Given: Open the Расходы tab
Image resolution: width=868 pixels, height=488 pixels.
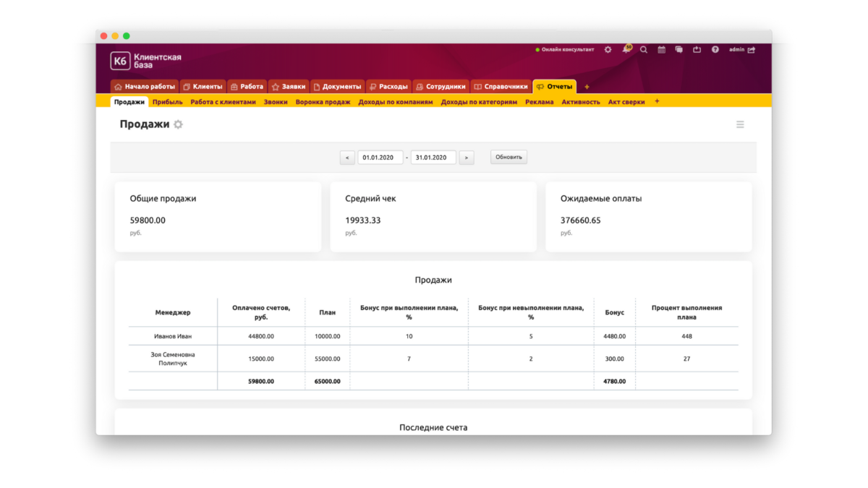Looking at the screenshot, I should point(388,87).
